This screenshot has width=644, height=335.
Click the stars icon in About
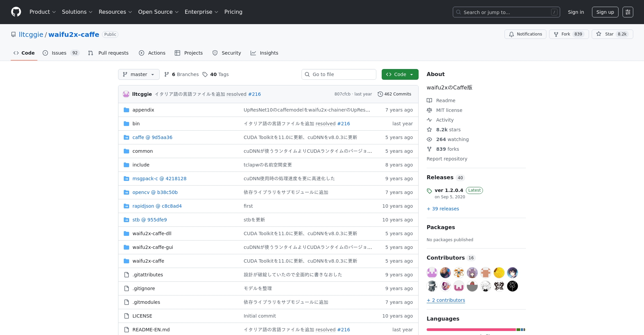click(x=429, y=130)
